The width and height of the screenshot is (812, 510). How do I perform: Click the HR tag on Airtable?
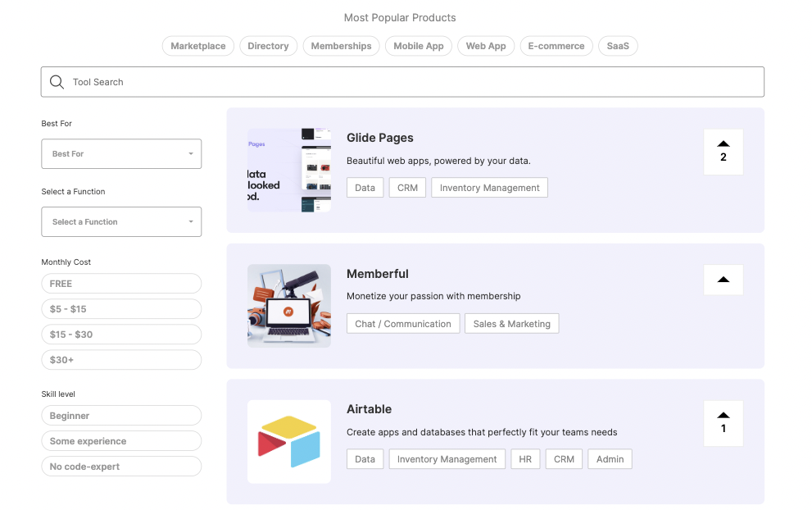coord(525,459)
